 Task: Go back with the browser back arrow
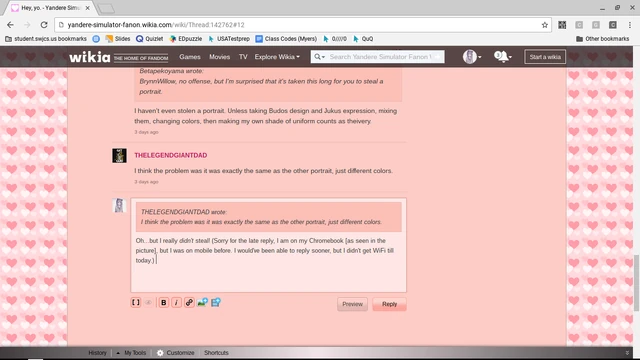(10, 25)
